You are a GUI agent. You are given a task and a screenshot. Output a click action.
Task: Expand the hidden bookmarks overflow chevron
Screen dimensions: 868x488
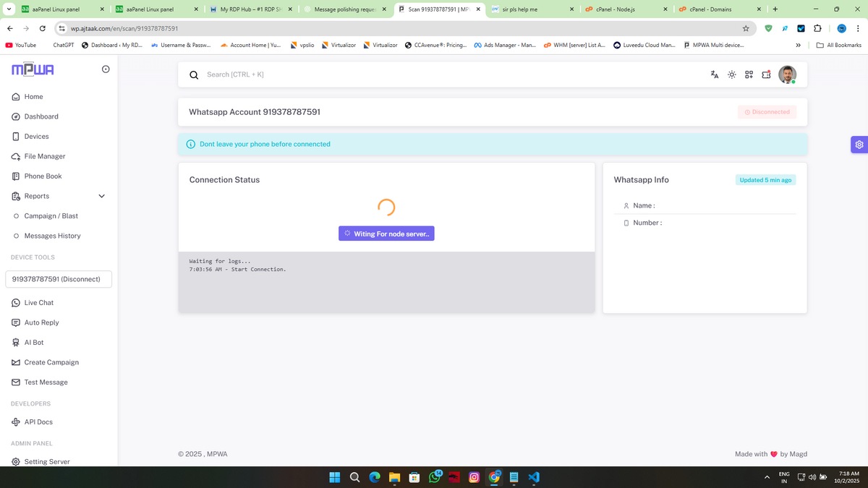[x=798, y=45]
